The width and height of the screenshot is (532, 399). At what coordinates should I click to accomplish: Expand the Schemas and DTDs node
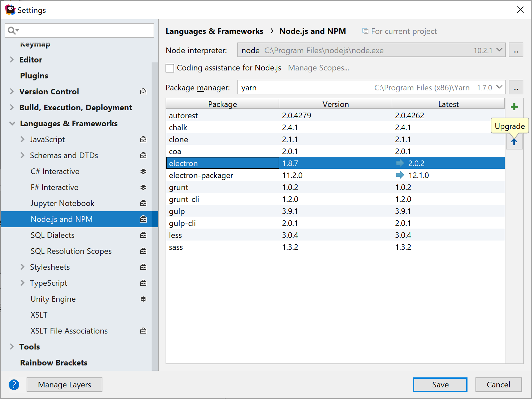coord(23,155)
